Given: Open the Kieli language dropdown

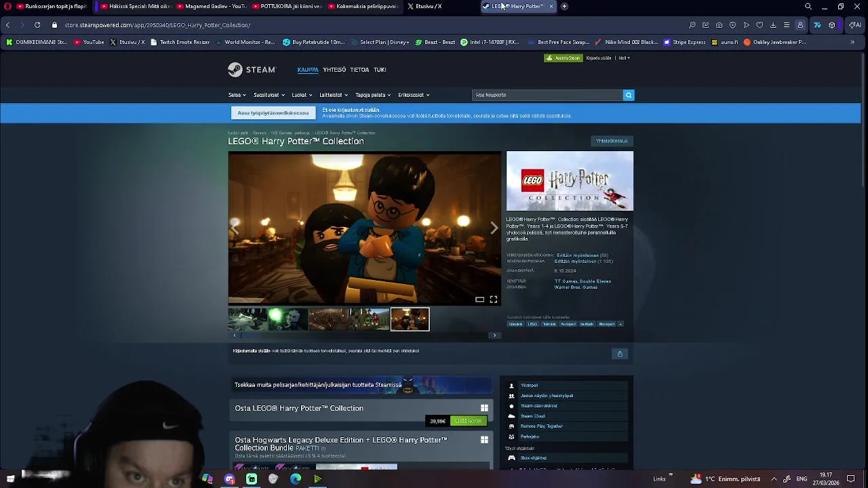Looking at the screenshot, I should pos(624,58).
